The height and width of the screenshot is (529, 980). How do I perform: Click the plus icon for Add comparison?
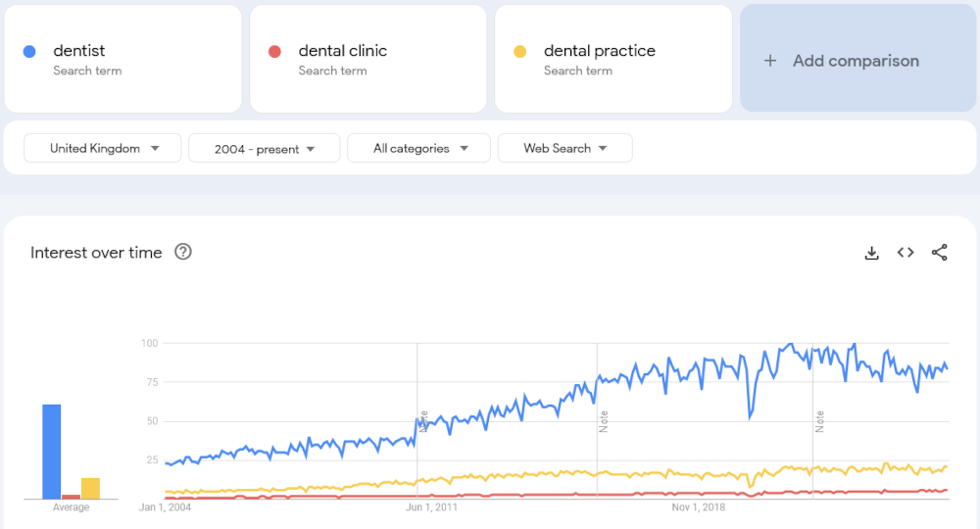tap(770, 61)
